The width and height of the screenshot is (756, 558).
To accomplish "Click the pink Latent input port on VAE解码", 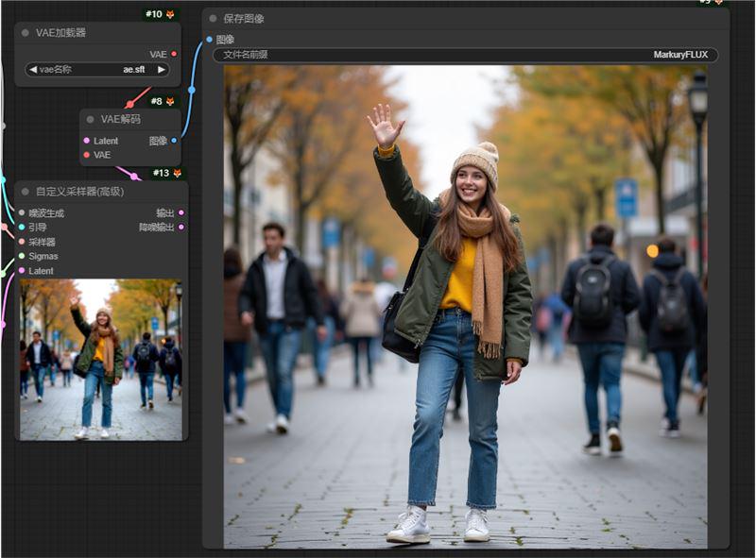I will coord(86,141).
